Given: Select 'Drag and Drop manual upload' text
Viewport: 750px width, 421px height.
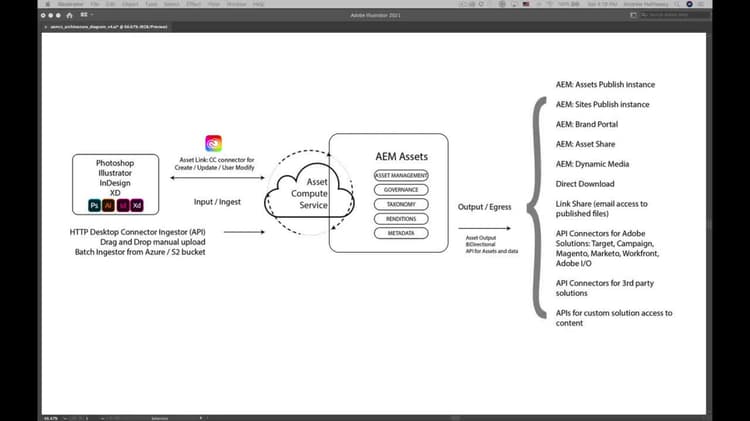Looking at the screenshot, I should 153,242.
